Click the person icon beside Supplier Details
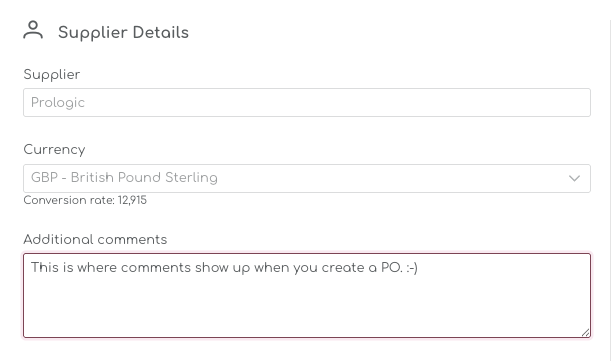 [33, 30]
